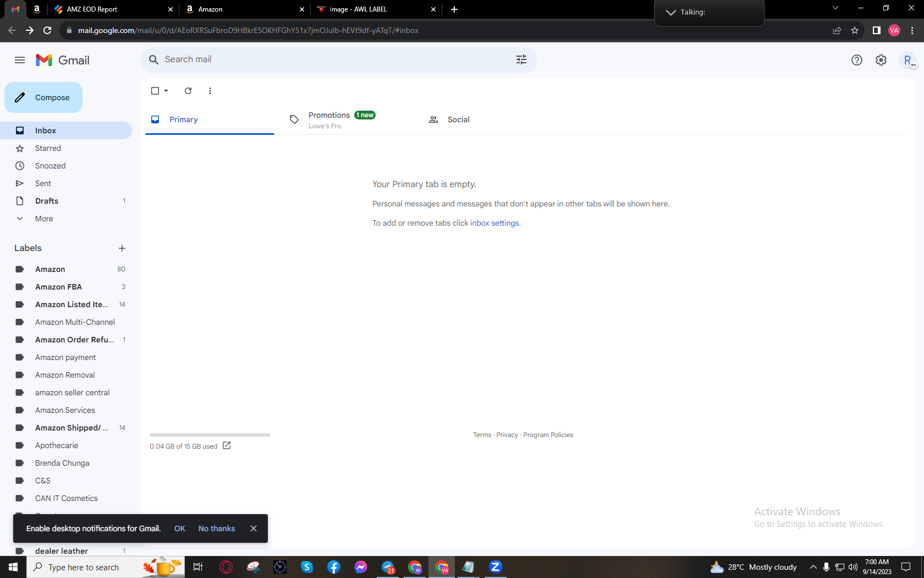924x578 pixels.
Task: Open the Amazon Multi-Channel label
Action: click(x=66, y=322)
